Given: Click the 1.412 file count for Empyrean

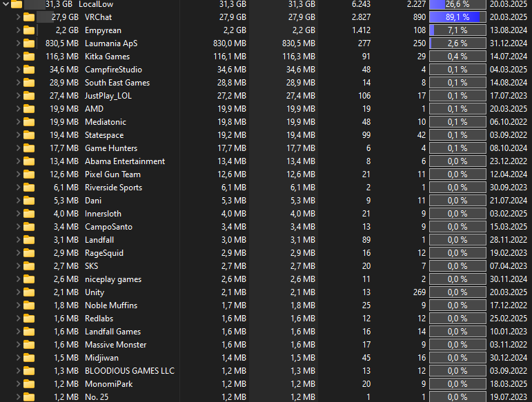Looking at the screenshot, I should coord(361,30).
